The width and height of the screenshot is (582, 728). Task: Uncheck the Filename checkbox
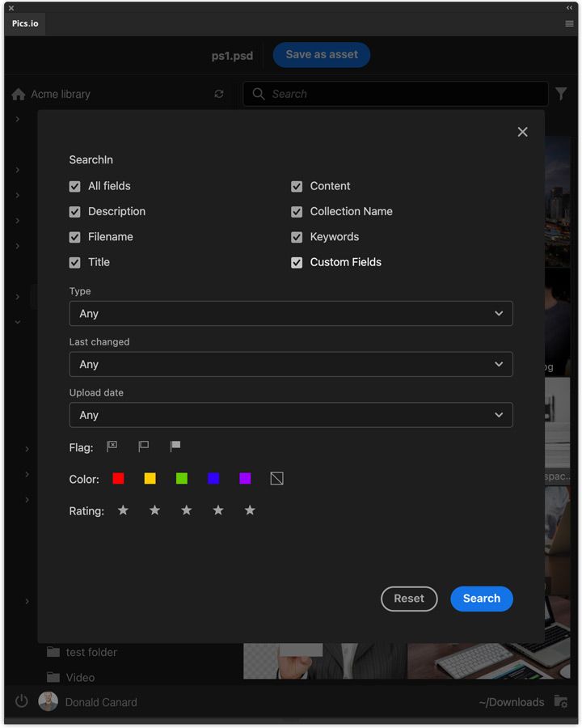(74, 237)
